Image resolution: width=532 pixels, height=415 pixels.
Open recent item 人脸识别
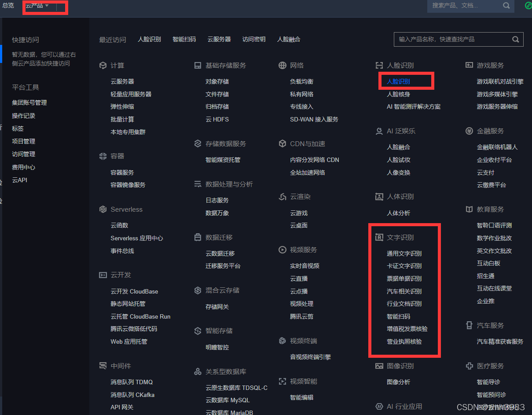[x=150, y=39]
